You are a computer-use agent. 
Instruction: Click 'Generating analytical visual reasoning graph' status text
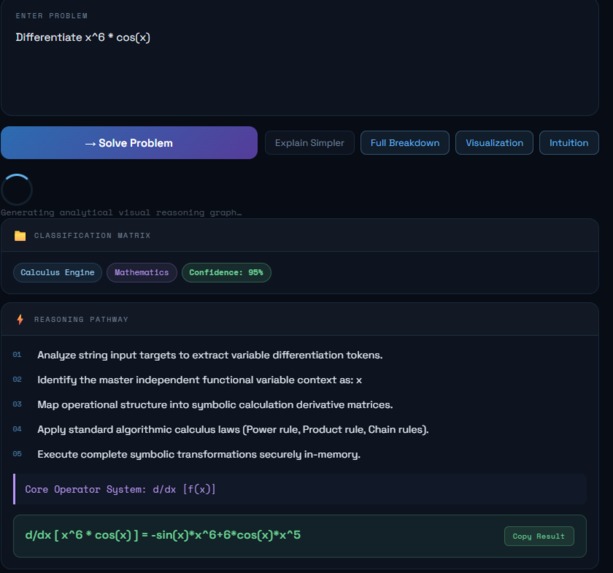(121, 213)
